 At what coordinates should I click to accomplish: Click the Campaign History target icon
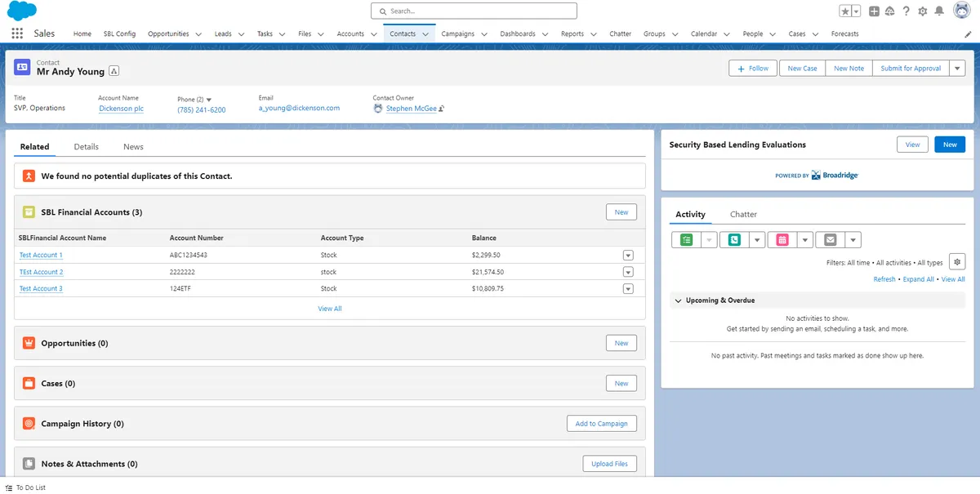(29, 424)
